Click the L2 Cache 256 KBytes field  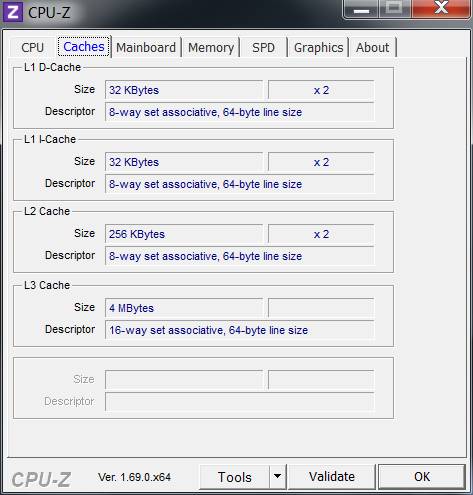[x=184, y=234]
